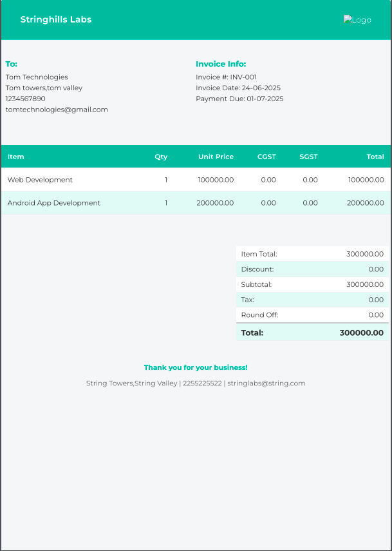Click the Item column header

pos(16,157)
